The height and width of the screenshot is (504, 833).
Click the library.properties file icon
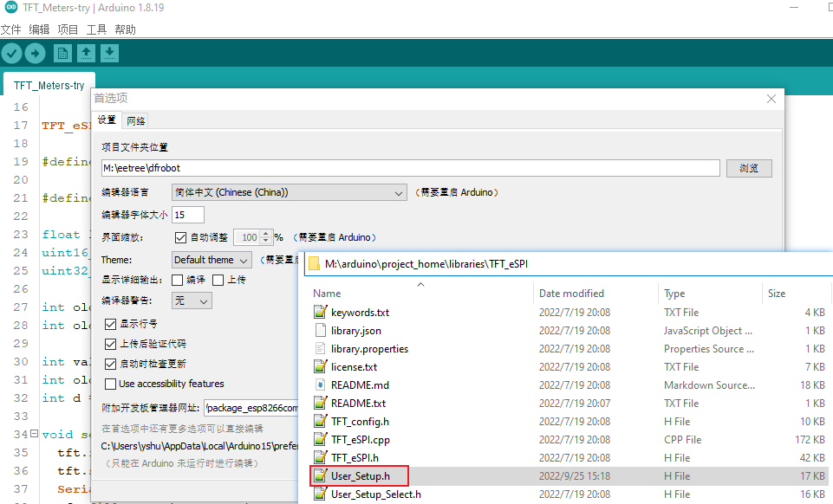pyautogui.click(x=321, y=348)
